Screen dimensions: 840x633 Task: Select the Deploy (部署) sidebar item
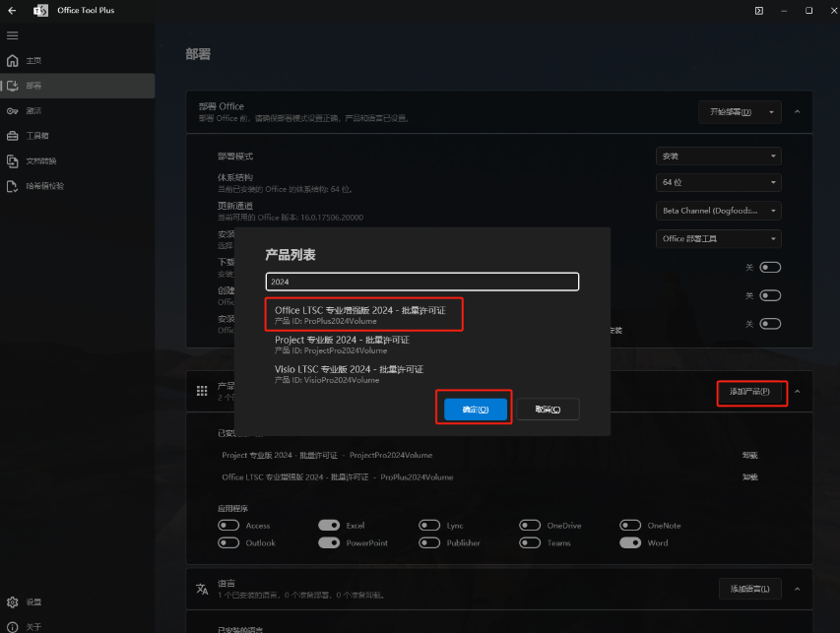point(78,86)
